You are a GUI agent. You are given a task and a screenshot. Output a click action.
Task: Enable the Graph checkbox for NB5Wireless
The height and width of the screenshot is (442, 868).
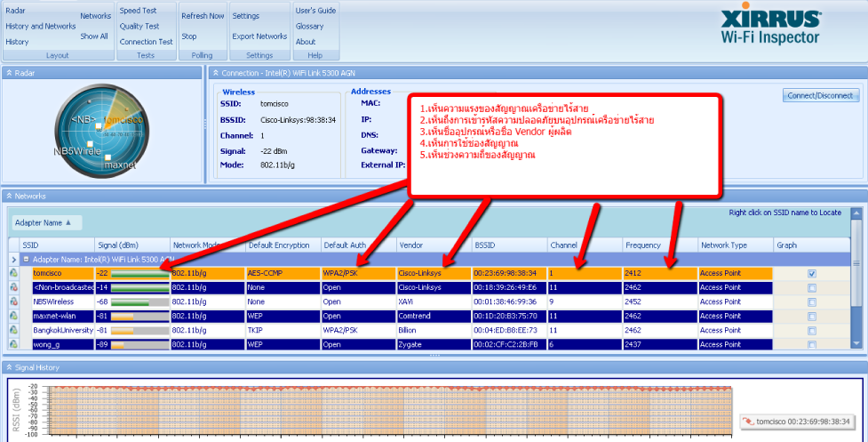(810, 301)
